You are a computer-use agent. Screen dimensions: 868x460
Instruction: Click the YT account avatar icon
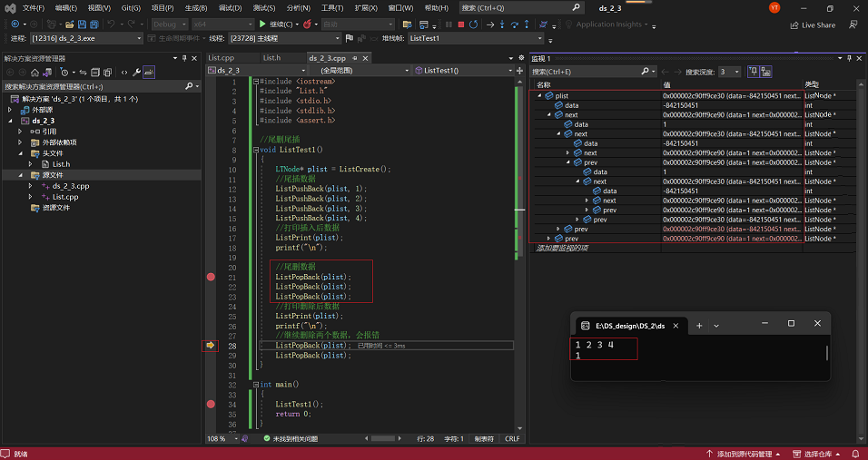774,8
